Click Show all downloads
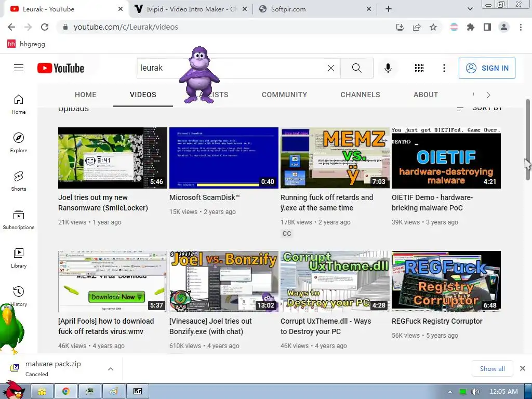Image resolution: width=532 pixels, height=399 pixels. pos(493,368)
